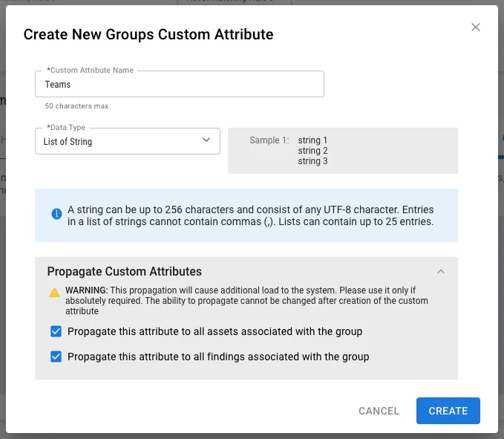Viewport: 504px width, 439px height.
Task: Click the 'Propagate Custom Attributes' heading
Action: point(125,271)
